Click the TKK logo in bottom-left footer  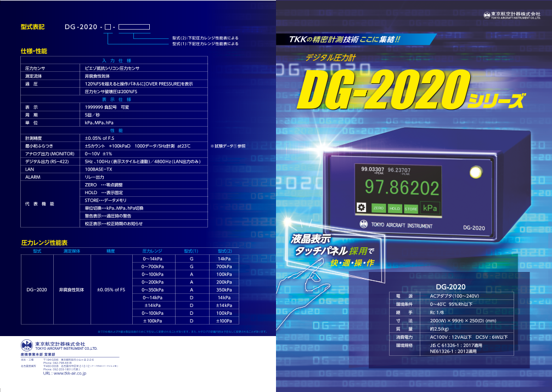click(x=27, y=345)
